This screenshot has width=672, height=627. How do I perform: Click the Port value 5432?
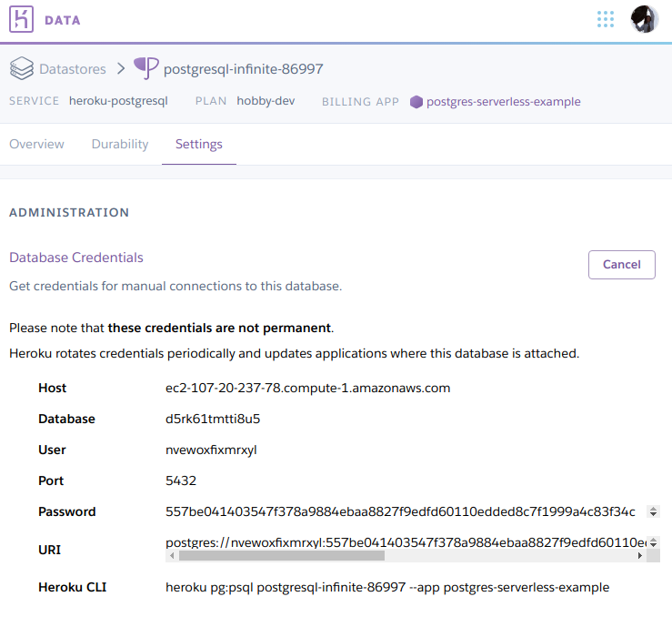(181, 480)
